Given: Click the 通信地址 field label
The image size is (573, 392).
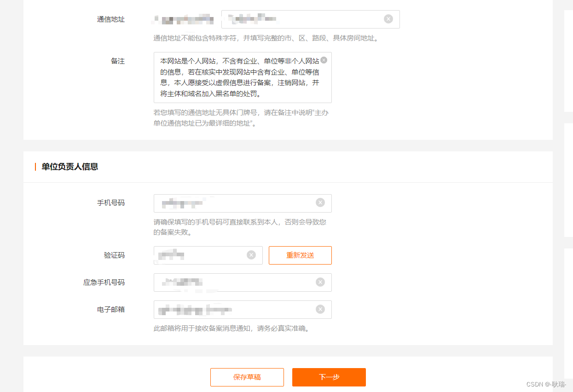Looking at the screenshot, I should tap(111, 19).
